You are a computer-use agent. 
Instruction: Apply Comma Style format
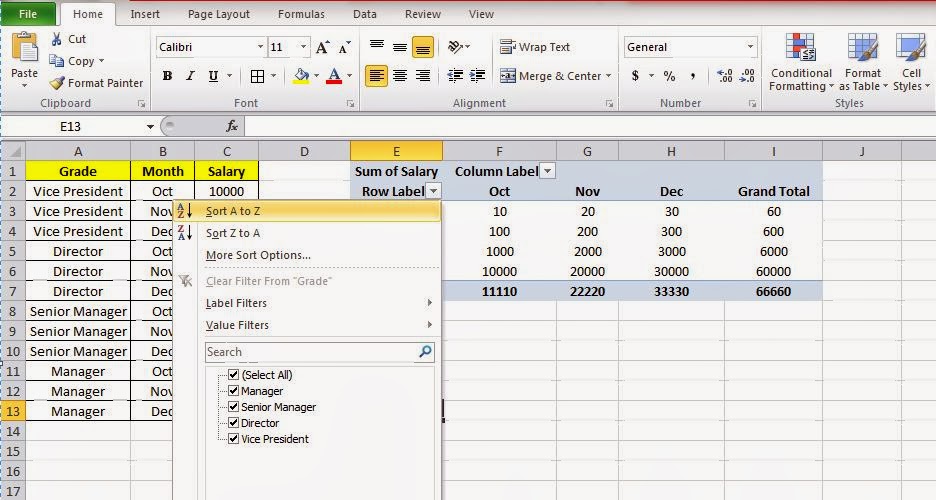point(692,76)
